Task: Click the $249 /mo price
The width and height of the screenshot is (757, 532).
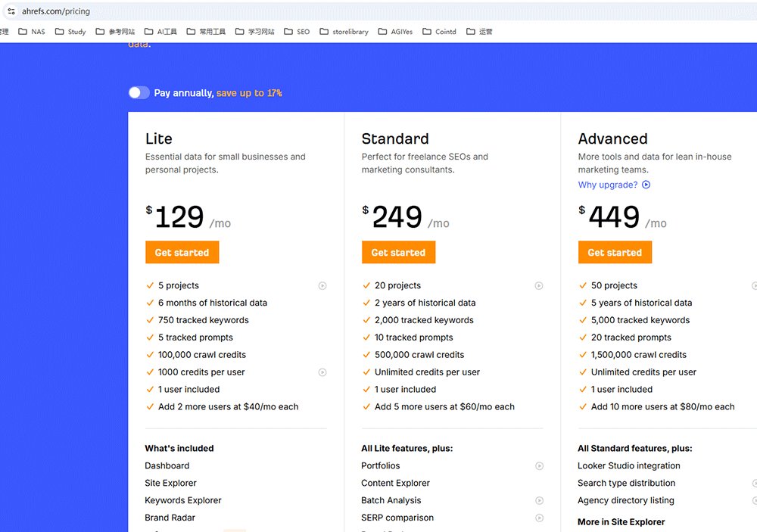Action: tap(406, 216)
